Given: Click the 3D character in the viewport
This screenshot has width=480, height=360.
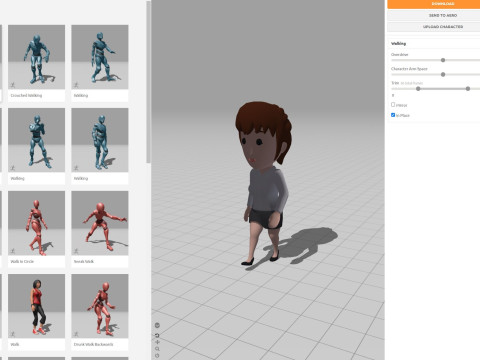Looking at the screenshot, I should coord(265,183).
